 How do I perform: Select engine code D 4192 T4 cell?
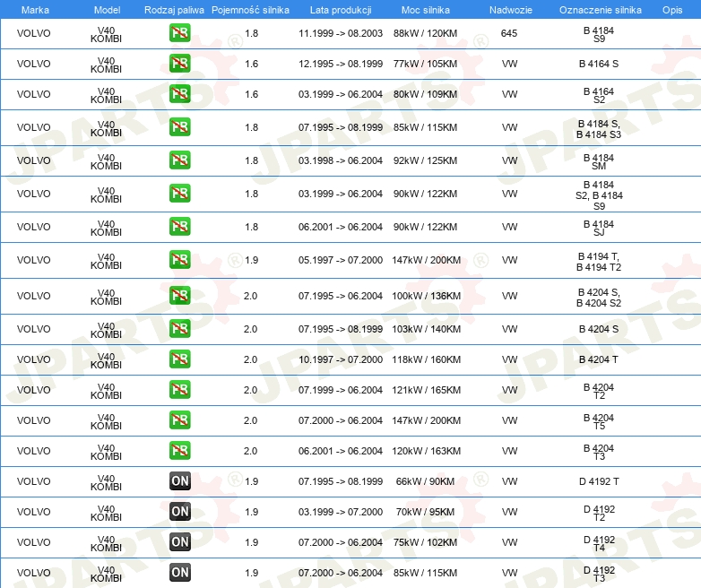point(599,543)
